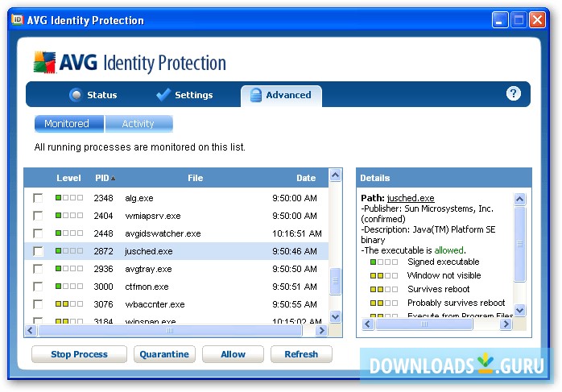Click the Status tab's round indicator icon

76,95
